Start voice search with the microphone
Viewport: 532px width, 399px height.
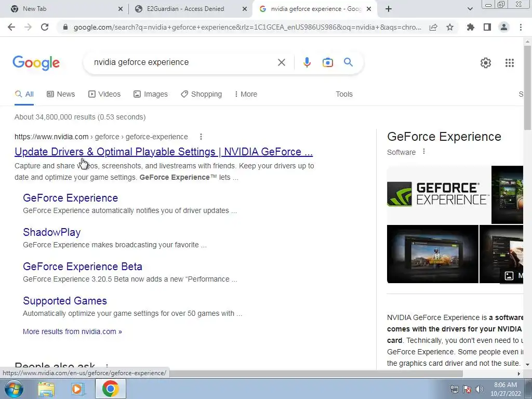[x=307, y=62]
